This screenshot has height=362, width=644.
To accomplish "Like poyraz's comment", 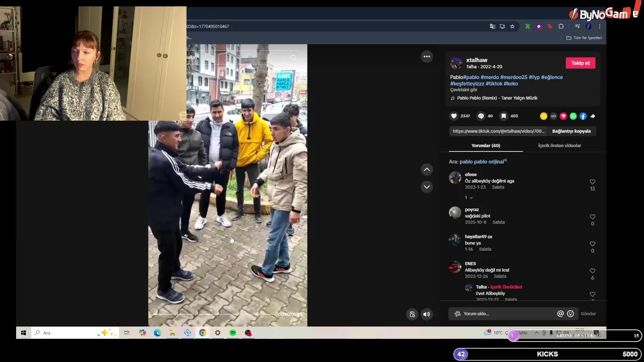I will point(592,217).
